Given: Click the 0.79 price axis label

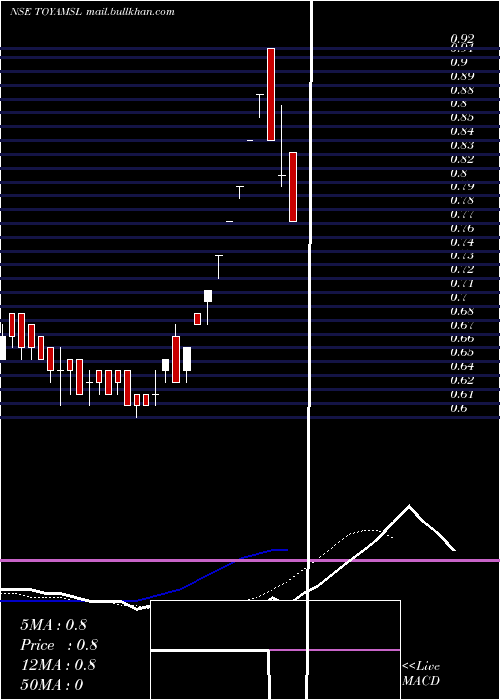Looking at the screenshot, I should (x=462, y=187).
